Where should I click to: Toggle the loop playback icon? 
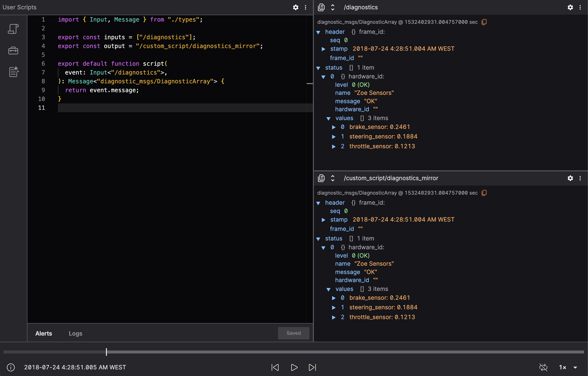coord(543,367)
